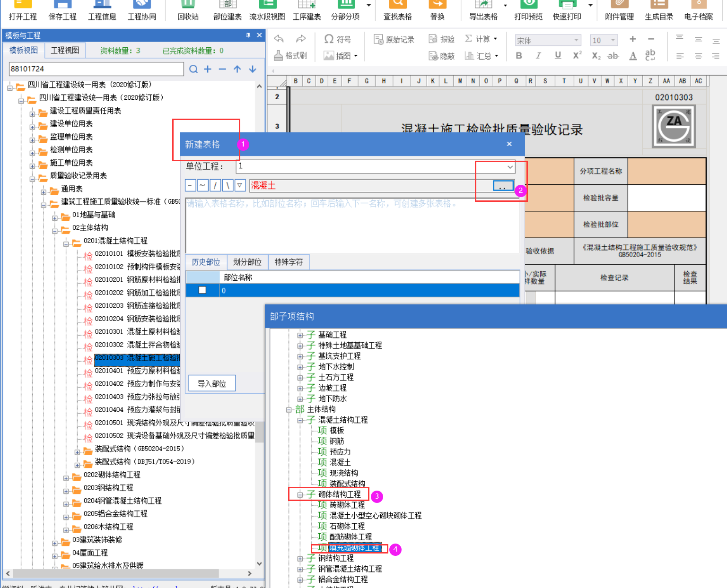Click the search magnifier in 模板与工程 panel

[193, 69]
